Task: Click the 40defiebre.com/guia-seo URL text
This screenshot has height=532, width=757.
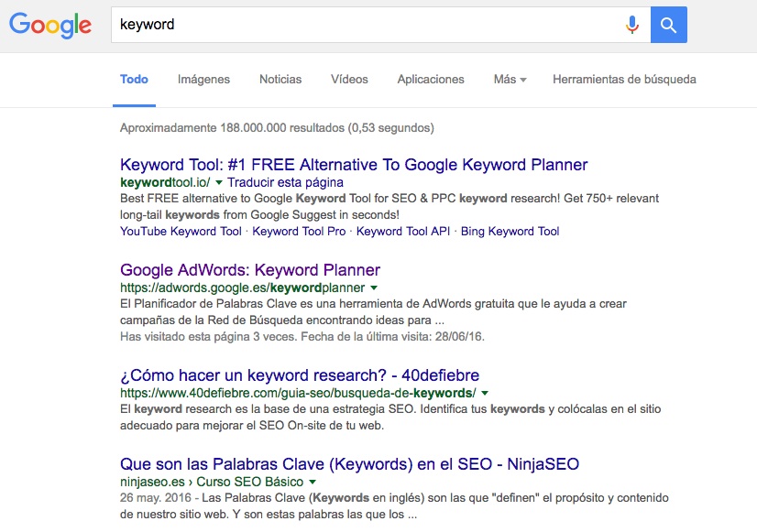Action: (298, 393)
